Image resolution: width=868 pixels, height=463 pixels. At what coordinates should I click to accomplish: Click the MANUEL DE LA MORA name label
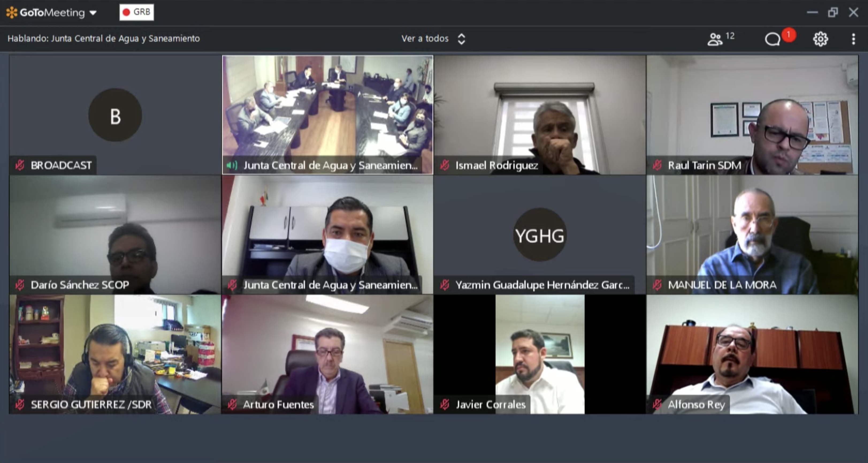pyautogui.click(x=722, y=285)
